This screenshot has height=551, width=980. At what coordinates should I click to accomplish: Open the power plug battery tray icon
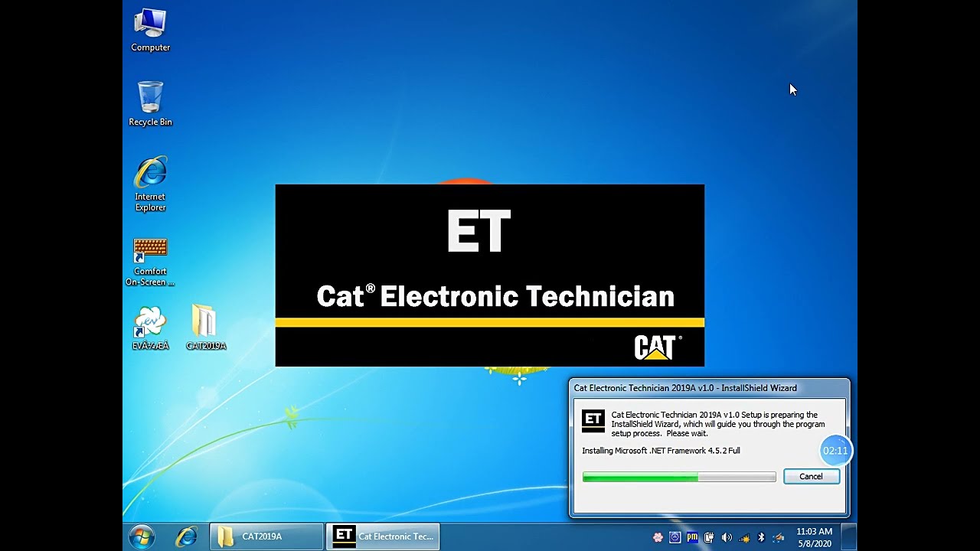click(x=709, y=537)
